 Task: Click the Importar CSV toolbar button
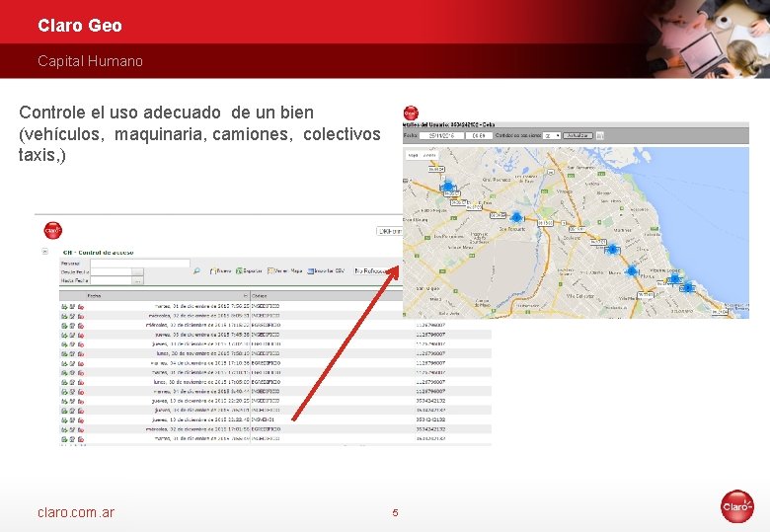coord(326,270)
